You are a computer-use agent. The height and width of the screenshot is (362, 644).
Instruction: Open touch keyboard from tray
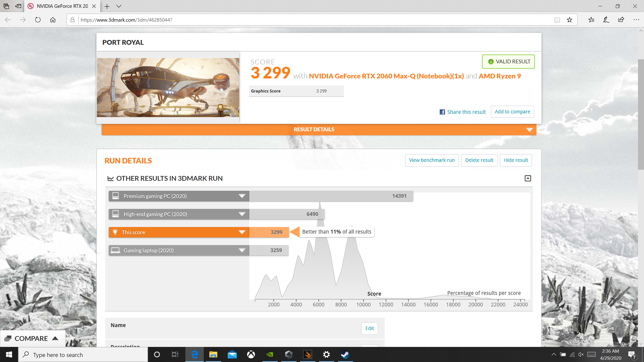point(591,354)
